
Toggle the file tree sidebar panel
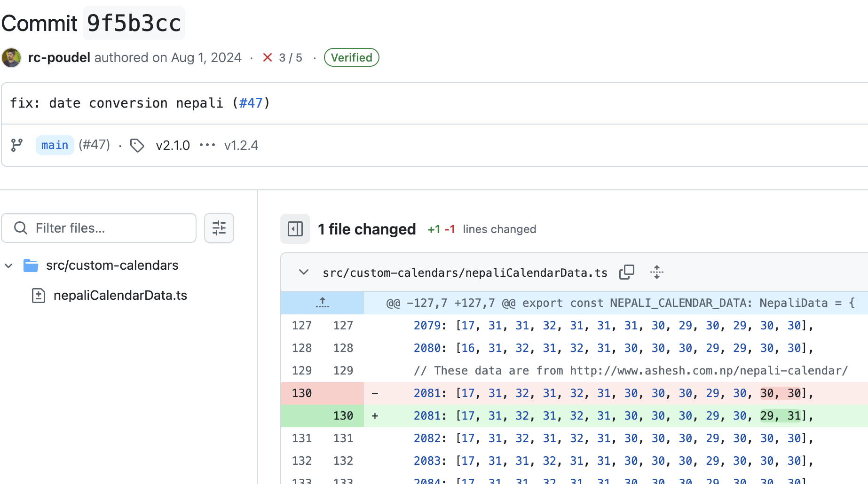(295, 229)
